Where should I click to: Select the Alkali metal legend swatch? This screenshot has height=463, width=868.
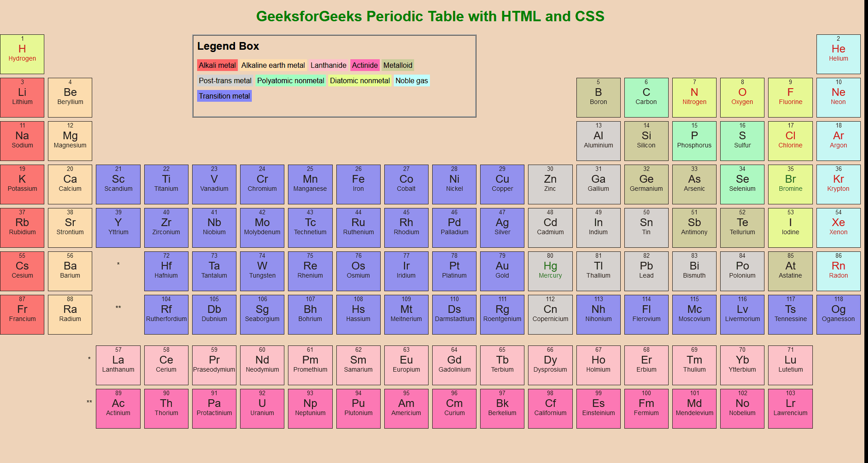[x=217, y=65]
